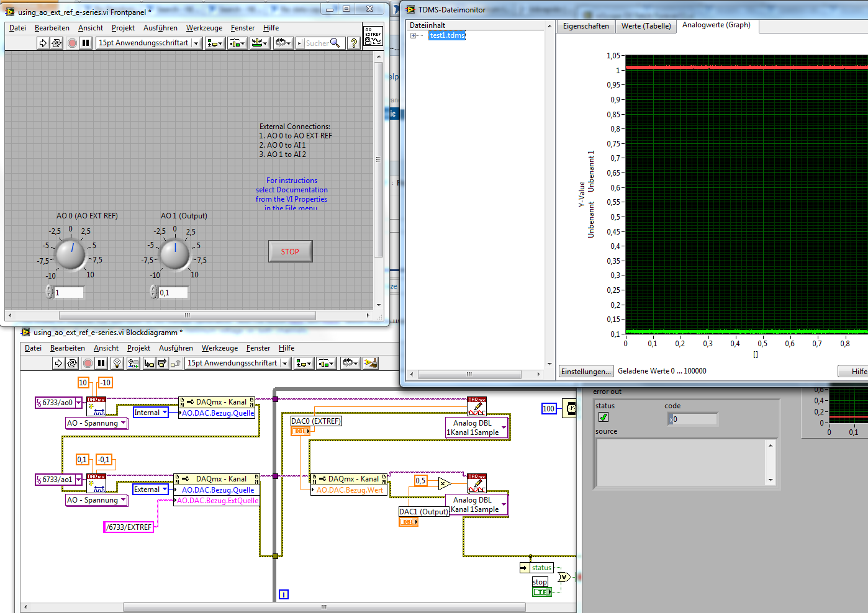This screenshot has height=613, width=868.
Task: Open Distribute Objects menu in Frontpanel toolbar
Action: click(237, 43)
